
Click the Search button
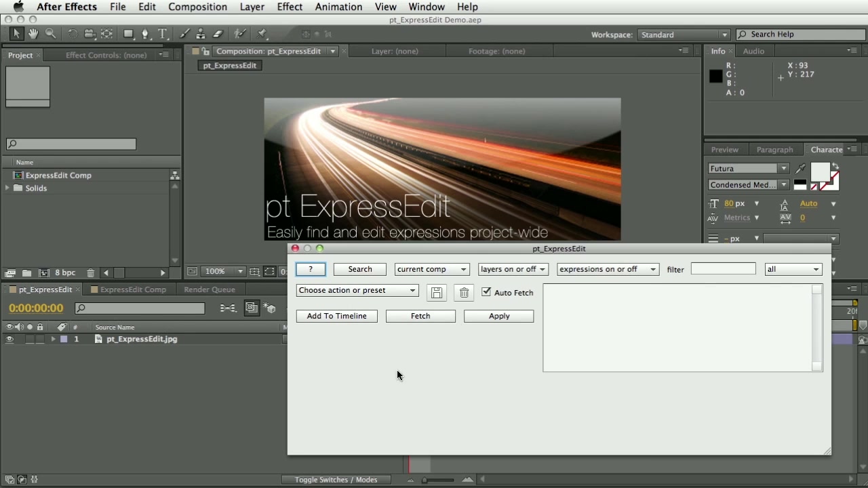point(360,269)
